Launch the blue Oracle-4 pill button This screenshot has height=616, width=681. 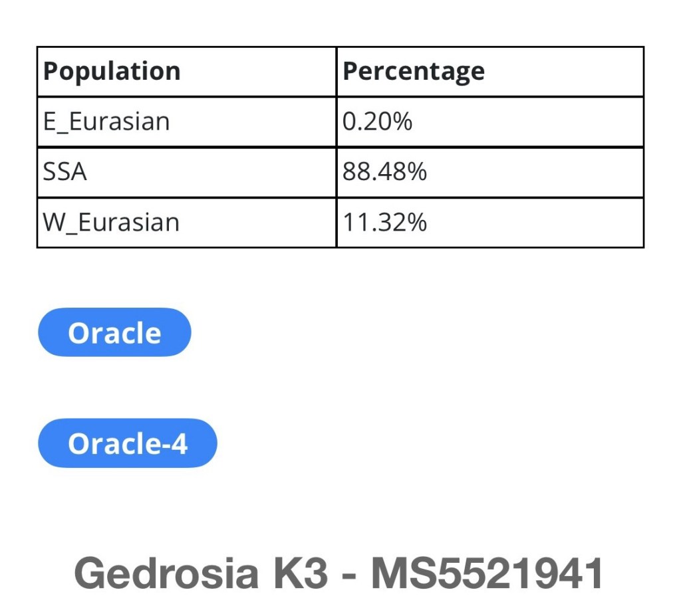coord(128,443)
